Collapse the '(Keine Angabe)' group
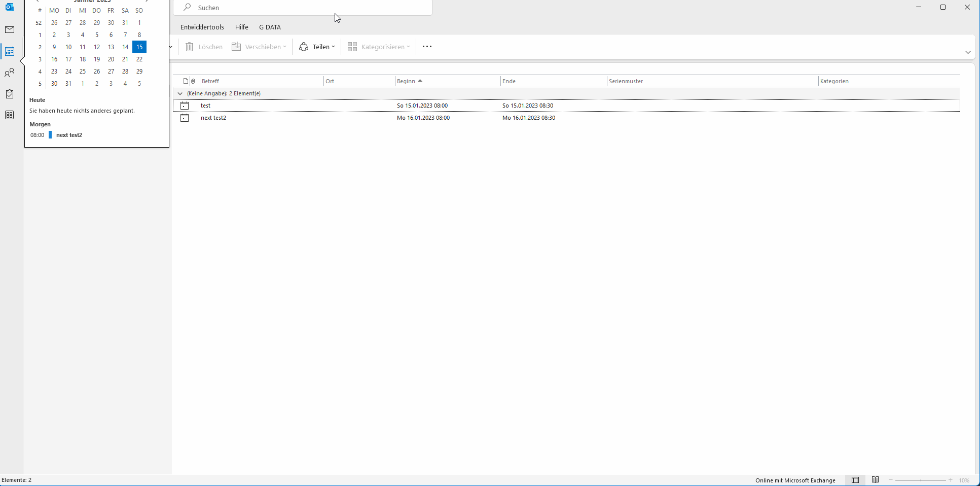The width and height of the screenshot is (980, 486). [x=180, y=93]
